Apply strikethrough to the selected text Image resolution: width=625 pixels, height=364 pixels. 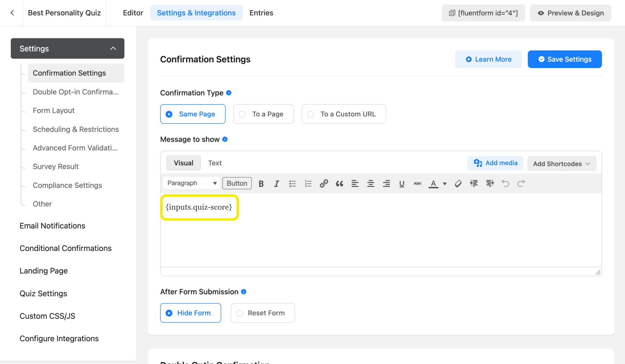point(417,183)
